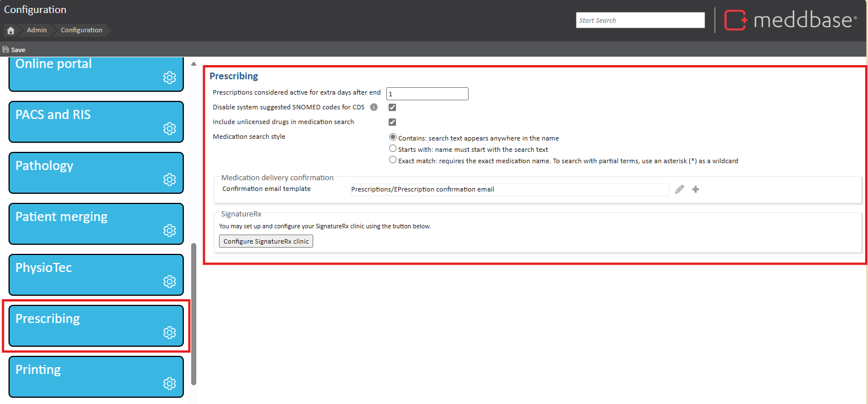The width and height of the screenshot is (868, 404).
Task: Open settings gear on the Printing tile
Action: [169, 384]
